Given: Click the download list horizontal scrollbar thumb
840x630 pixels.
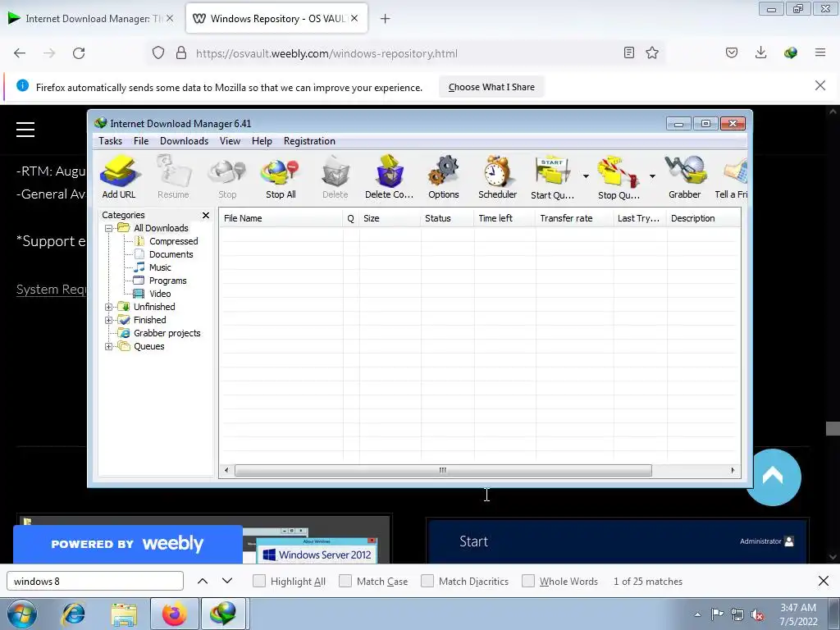Looking at the screenshot, I should [443, 470].
